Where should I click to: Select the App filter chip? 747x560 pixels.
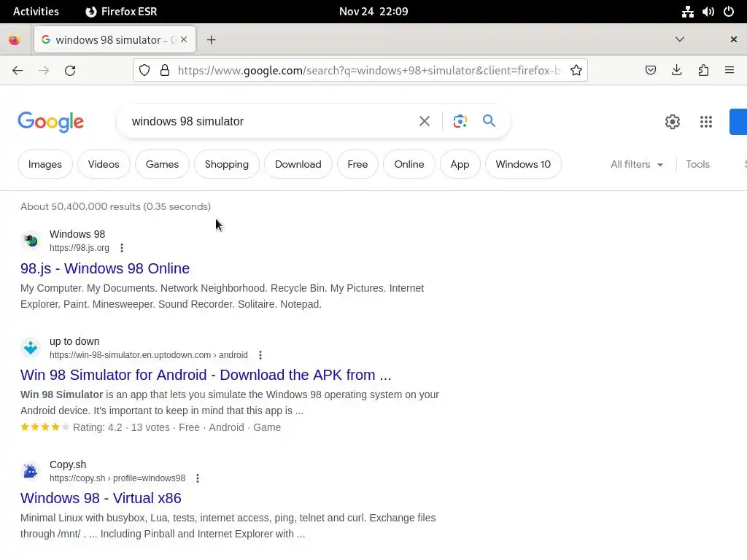(x=460, y=164)
